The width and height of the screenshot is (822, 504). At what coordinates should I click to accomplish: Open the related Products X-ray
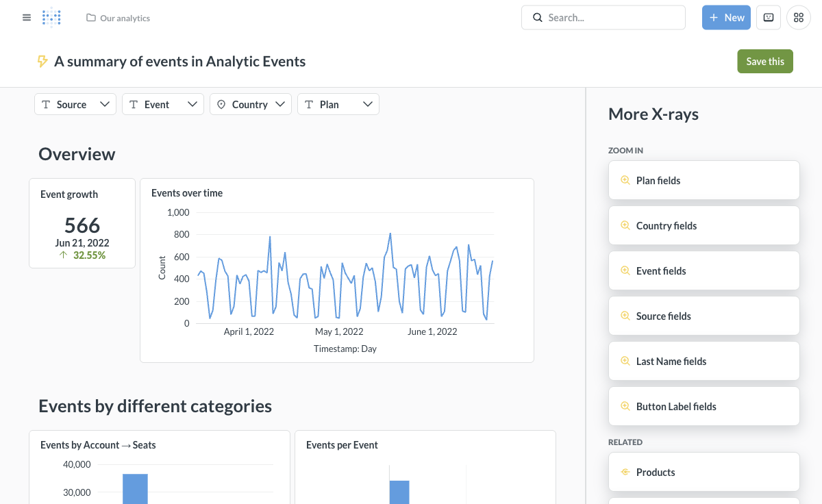704,472
